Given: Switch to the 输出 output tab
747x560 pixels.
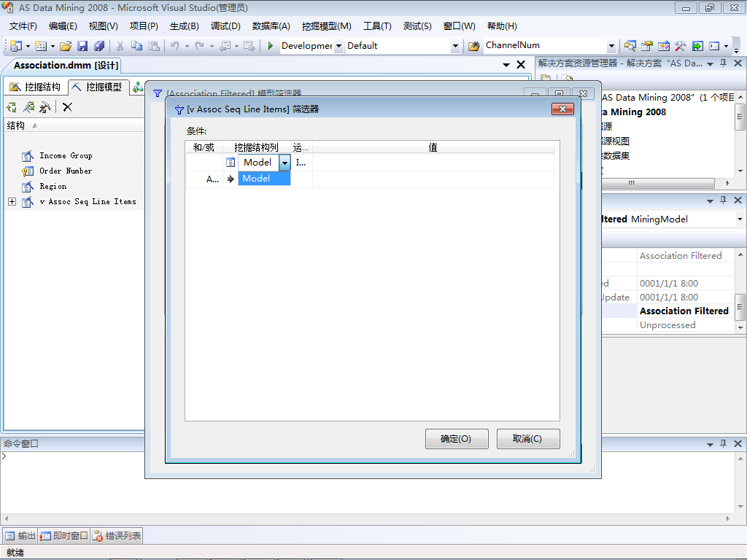Looking at the screenshot, I should click(x=20, y=536).
